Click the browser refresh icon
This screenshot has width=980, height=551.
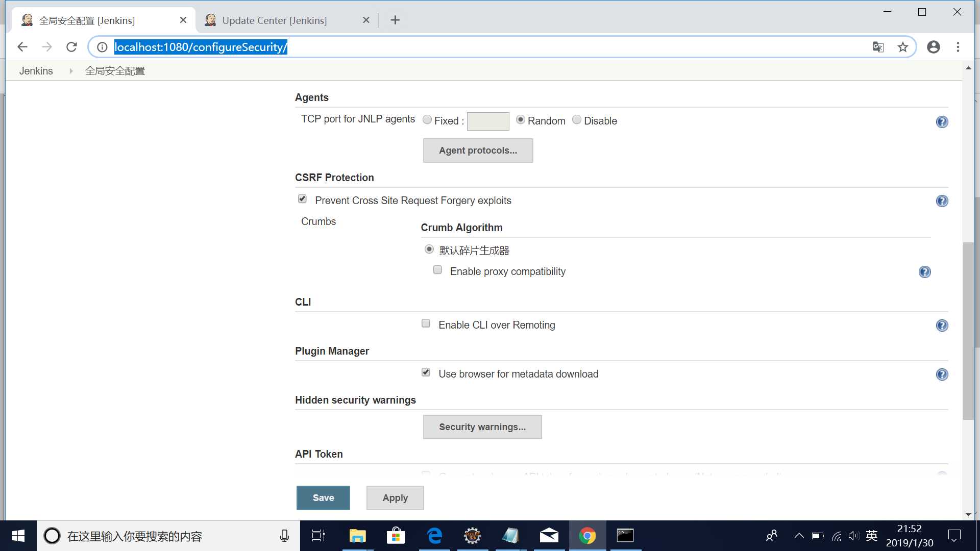(x=72, y=47)
